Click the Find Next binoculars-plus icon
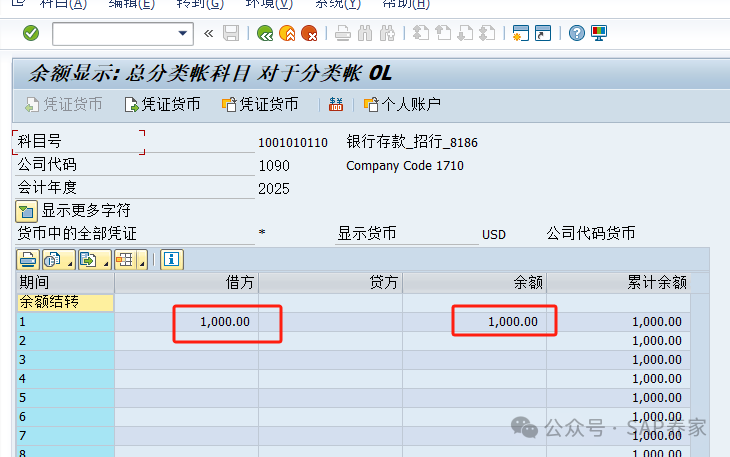 pyautogui.click(x=387, y=34)
